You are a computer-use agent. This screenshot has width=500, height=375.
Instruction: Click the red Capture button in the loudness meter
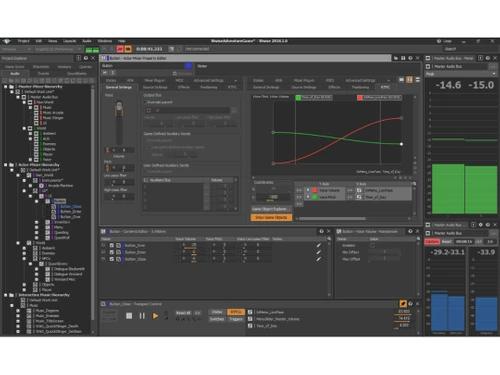pyautogui.click(x=432, y=242)
